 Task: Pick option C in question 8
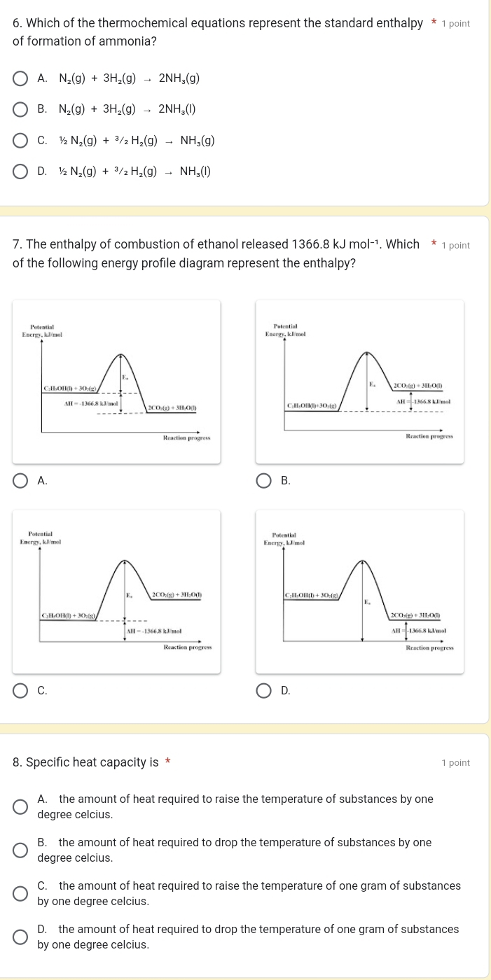20,893
